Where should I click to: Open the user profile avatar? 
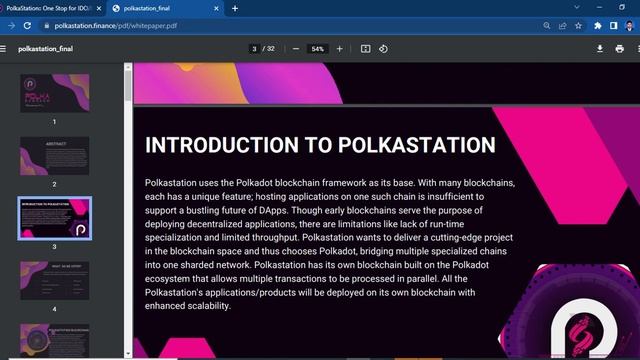pyautogui.click(x=629, y=26)
